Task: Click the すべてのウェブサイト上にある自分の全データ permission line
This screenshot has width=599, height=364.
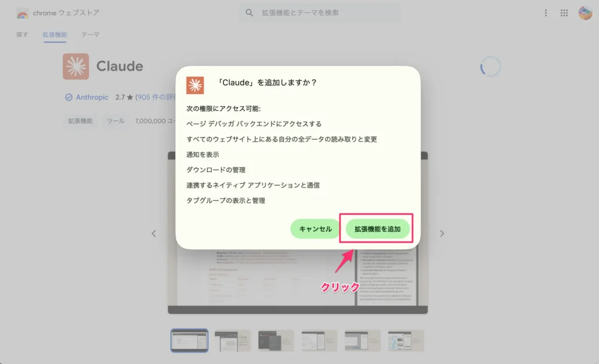Action: pyautogui.click(x=281, y=139)
